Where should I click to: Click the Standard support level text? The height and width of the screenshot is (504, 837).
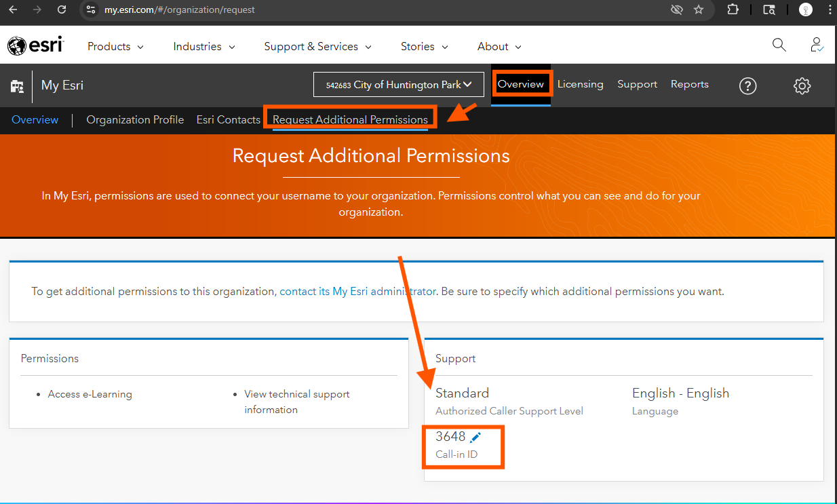[x=462, y=393]
